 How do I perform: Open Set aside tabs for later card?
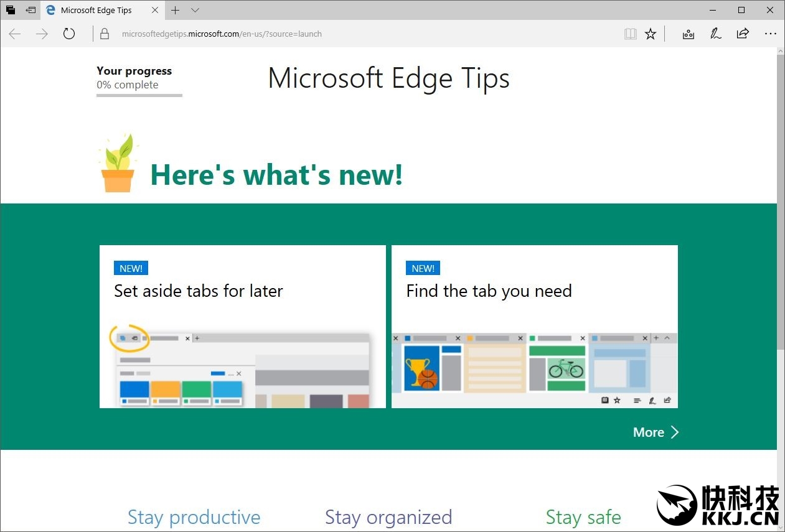(242, 327)
